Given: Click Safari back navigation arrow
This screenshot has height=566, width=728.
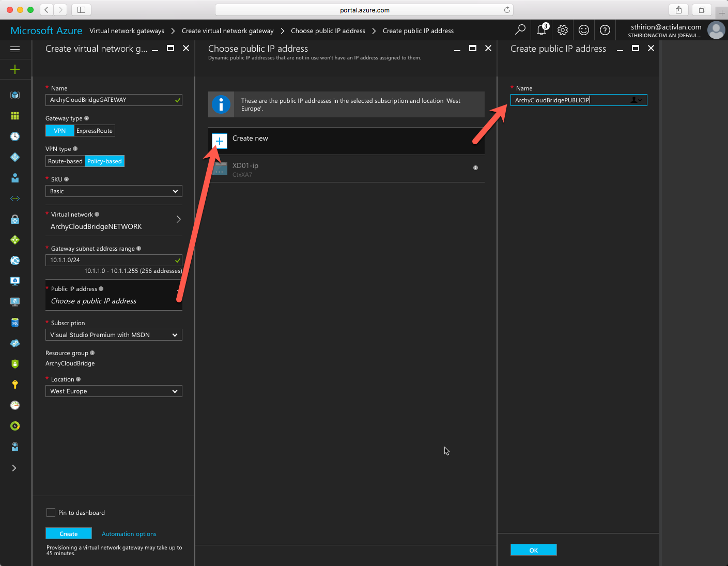Looking at the screenshot, I should (x=47, y=9).
